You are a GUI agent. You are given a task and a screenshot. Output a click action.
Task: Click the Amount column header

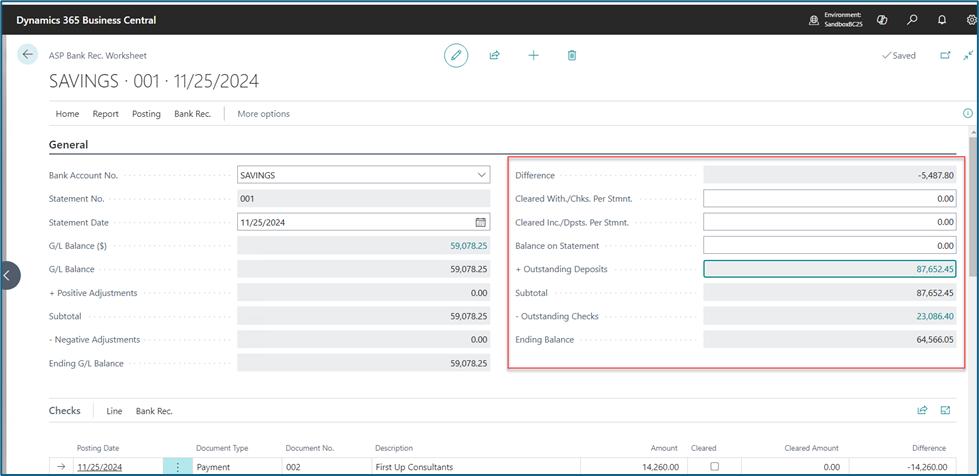click(664, 448)
